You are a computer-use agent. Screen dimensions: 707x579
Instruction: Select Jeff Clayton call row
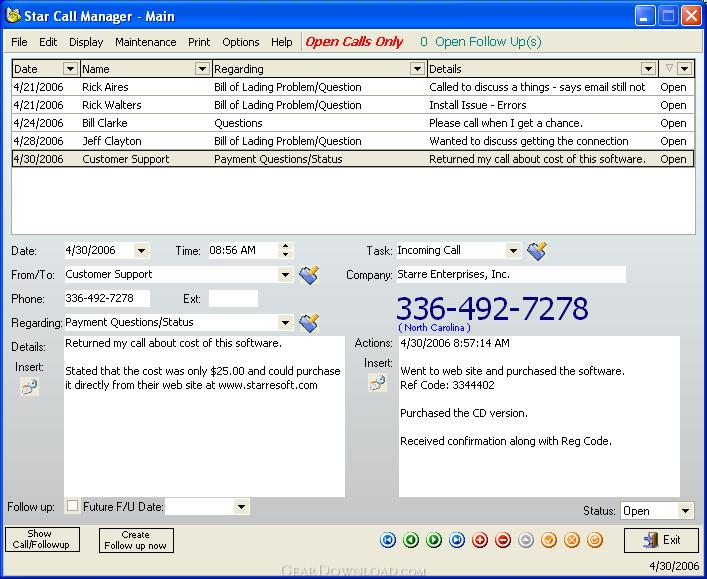click(x=353, y=141)
